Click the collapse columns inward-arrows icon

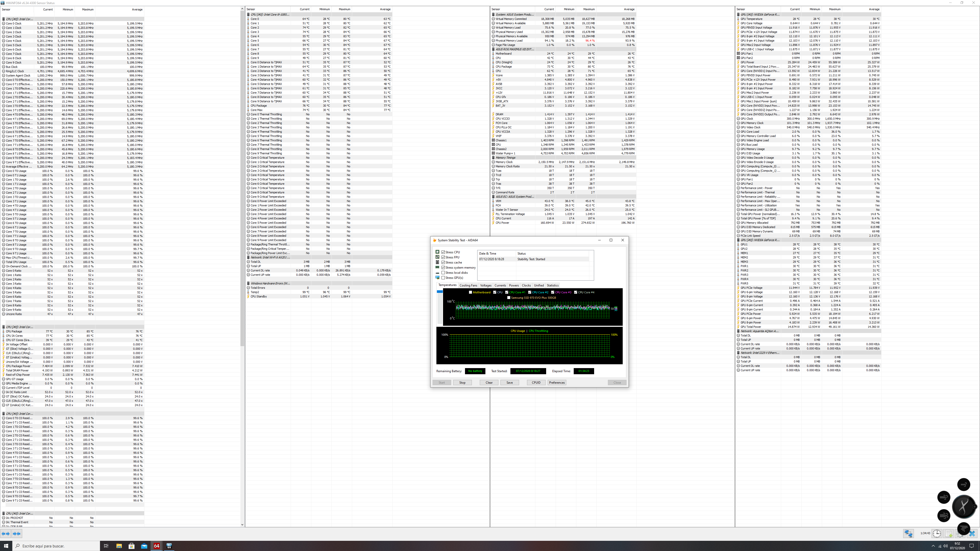coord(16,533)
